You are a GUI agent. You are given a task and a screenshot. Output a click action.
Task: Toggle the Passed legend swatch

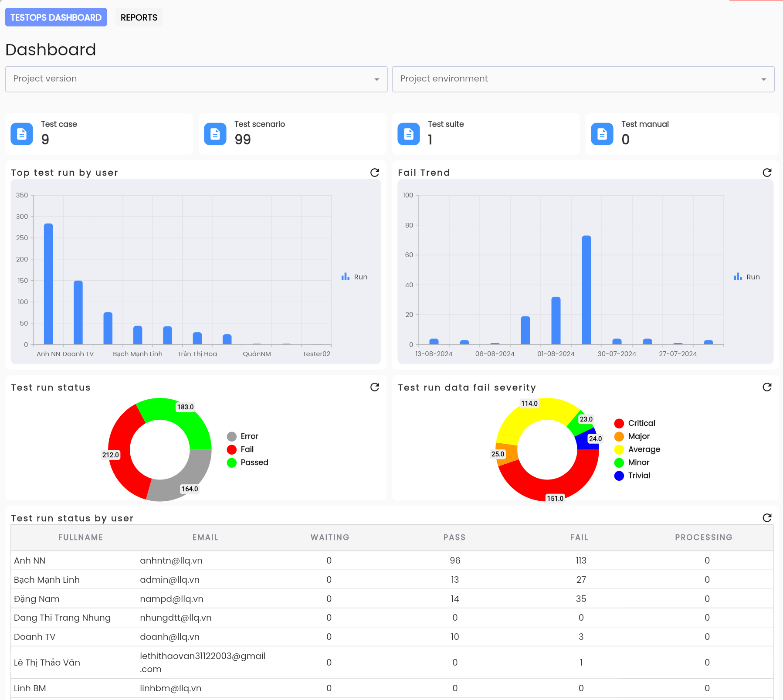[x=232, y=462]
